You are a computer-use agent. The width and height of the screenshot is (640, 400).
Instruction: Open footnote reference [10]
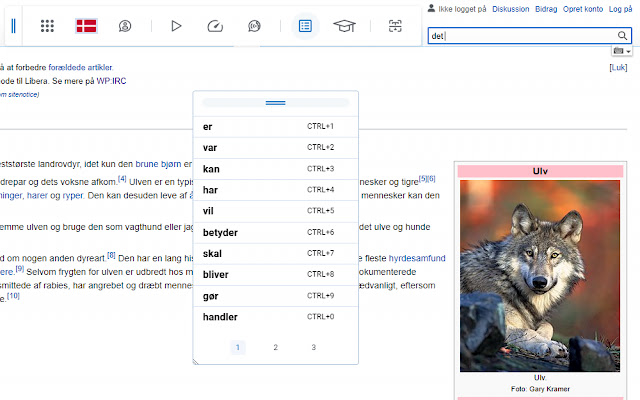[x=13, y=296]
